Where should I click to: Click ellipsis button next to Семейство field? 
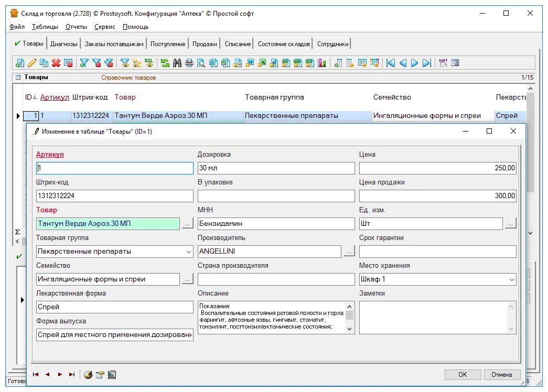coord(188,279)
